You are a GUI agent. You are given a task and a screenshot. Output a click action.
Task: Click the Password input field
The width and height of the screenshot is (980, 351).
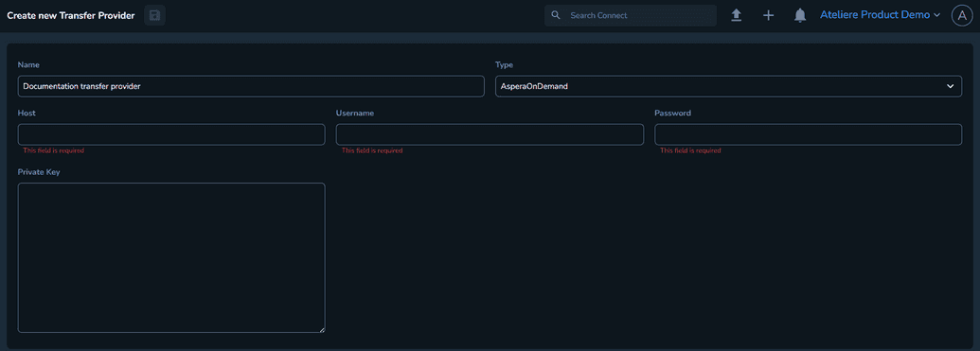click(x=808, y=134)
